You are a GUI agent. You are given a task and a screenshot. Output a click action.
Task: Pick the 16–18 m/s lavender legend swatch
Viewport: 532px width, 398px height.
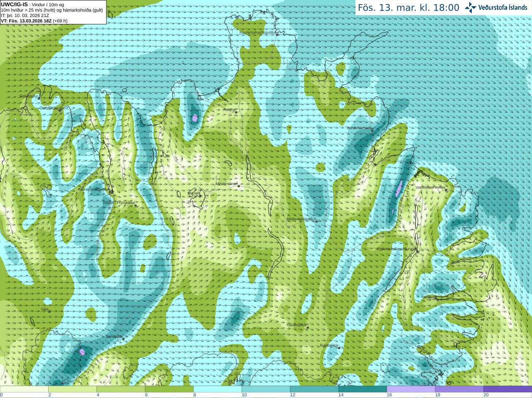[411, 389]
